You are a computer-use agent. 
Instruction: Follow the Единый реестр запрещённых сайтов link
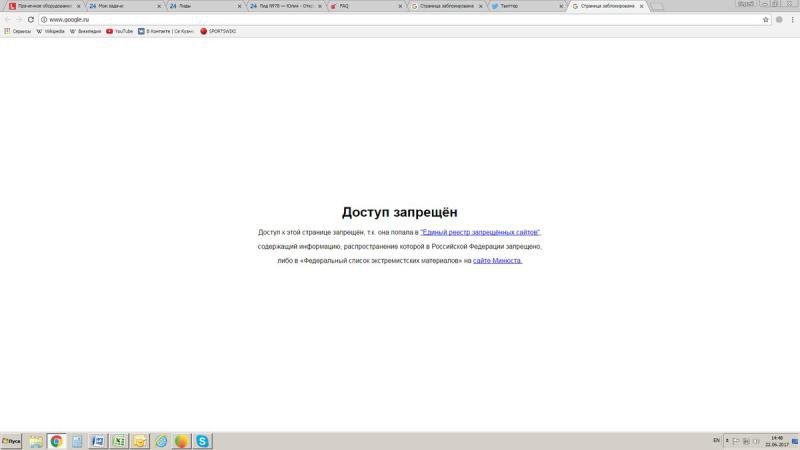tap(480, 232)
